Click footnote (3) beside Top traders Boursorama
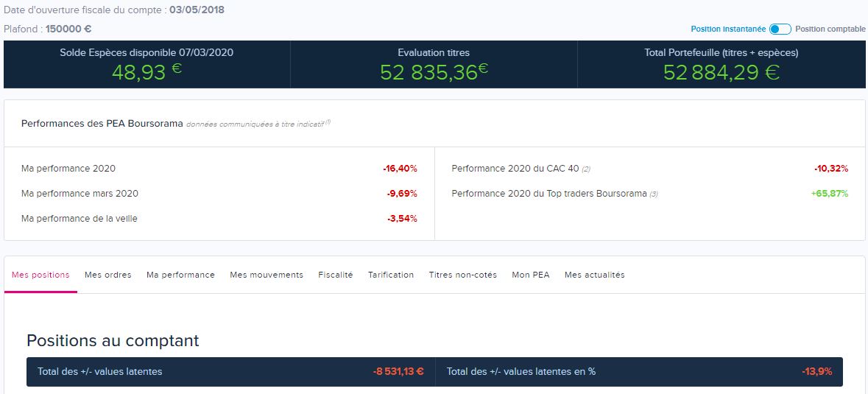 coord(654,194)
